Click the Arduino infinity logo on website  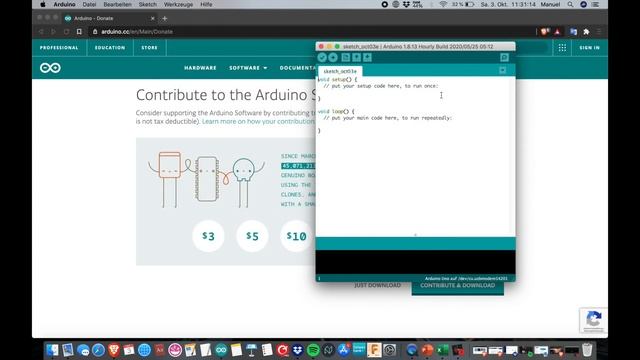(x=50, y=68)
